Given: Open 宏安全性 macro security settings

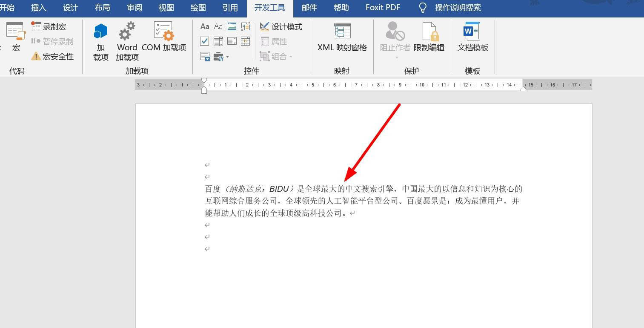Looking at the screenshot, I should 53,56.
